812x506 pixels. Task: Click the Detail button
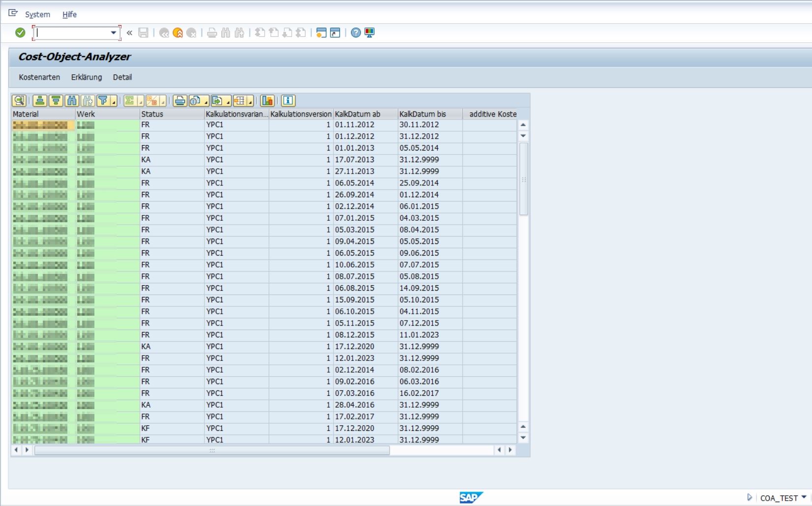tap(122, 77)
